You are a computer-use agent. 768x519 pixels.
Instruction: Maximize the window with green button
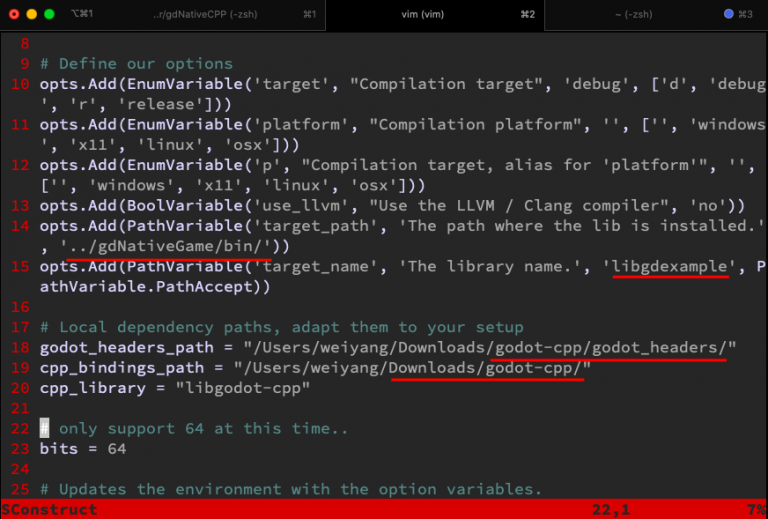[x=49, y=14]
